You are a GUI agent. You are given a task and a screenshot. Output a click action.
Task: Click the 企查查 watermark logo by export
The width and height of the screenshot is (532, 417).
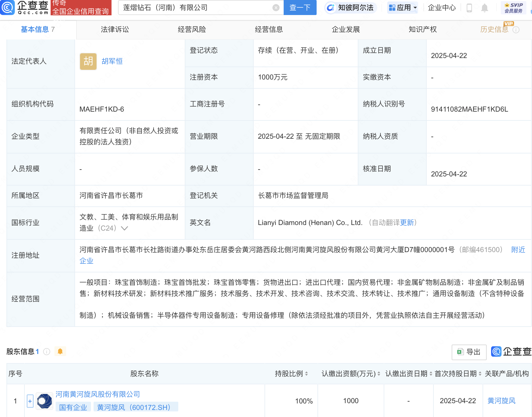[511, 352]
